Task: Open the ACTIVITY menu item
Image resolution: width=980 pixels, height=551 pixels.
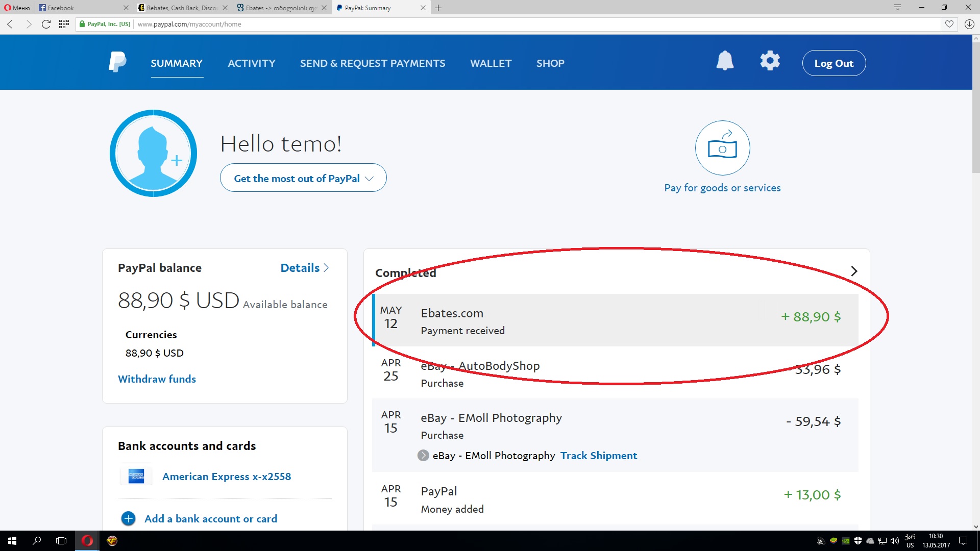Action: tap(251, 63)
